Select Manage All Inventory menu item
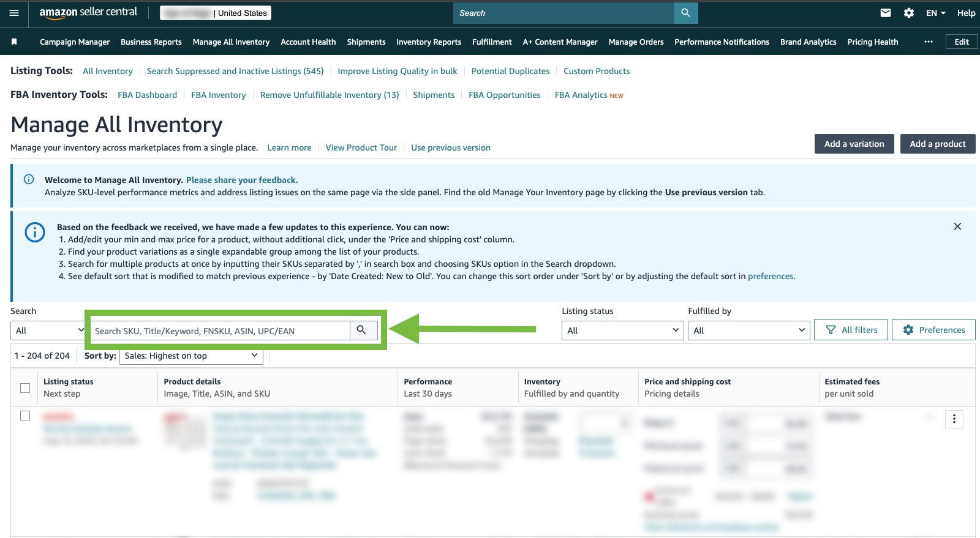 pyautogui.click(x=231, y=42)
